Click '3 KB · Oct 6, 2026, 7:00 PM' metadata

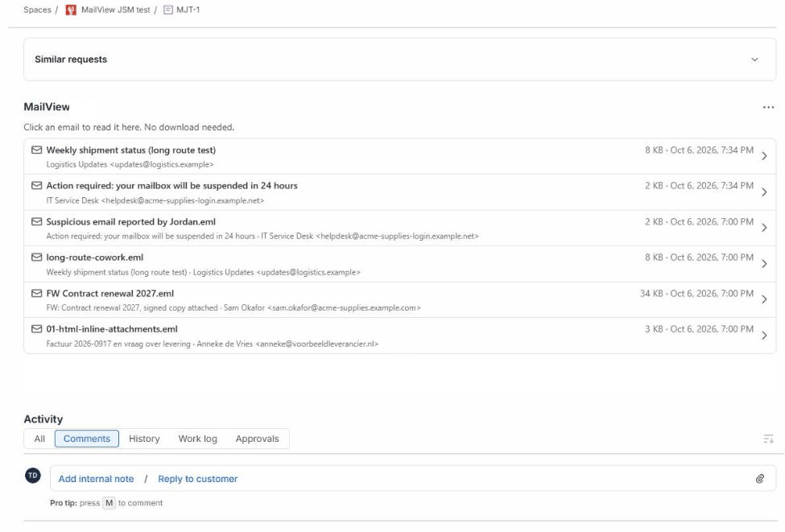point(699,329)
